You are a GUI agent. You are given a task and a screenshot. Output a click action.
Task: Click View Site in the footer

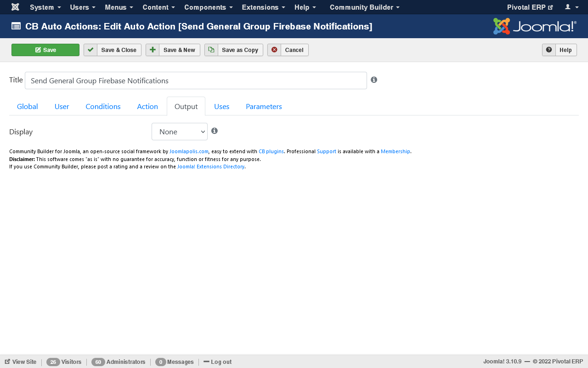(21, 362)
